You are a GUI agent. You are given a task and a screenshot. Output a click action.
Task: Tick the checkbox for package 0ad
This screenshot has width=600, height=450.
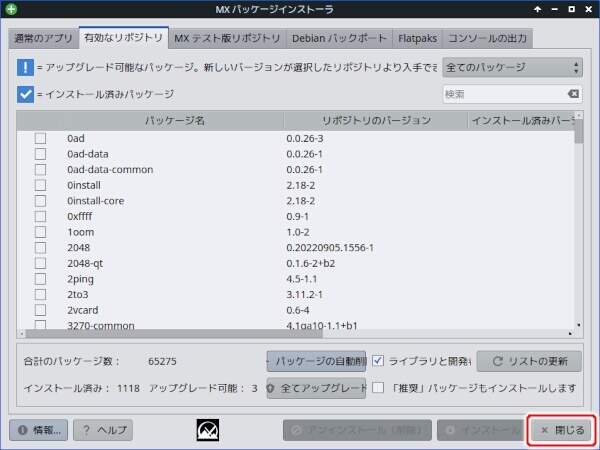(40, 138)
